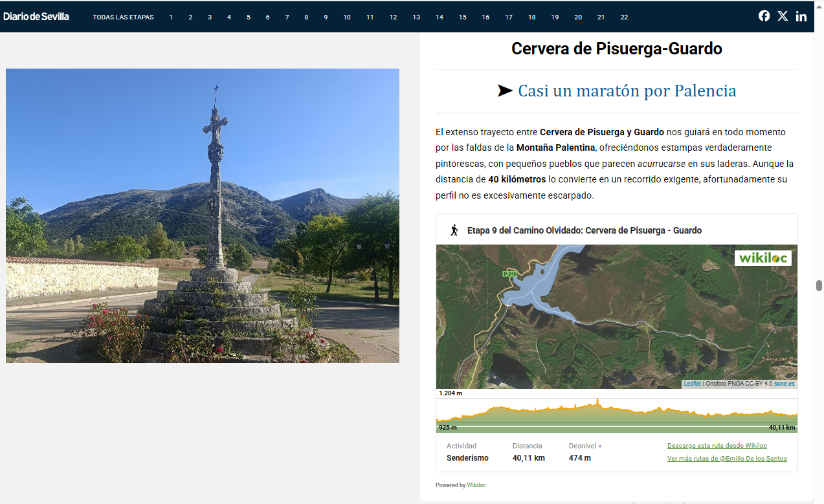Click the LinkedIn share icon
The image size is (824, 504).
[801, 16]
